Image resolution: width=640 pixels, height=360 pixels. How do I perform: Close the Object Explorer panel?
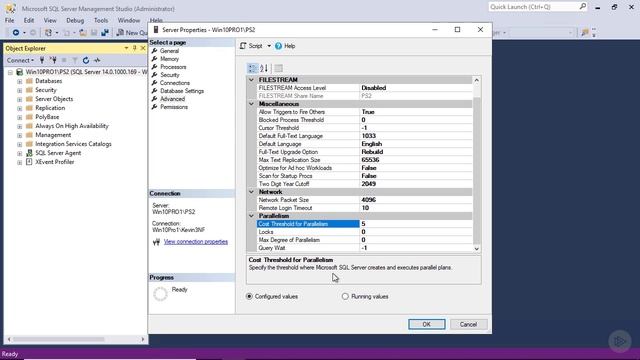pos(143,48)
